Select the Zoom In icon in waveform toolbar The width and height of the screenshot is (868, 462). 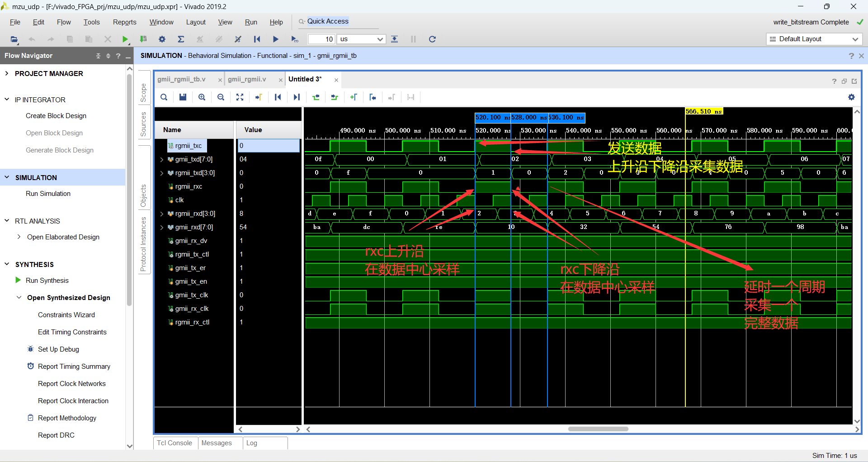(x=202, y=97)
